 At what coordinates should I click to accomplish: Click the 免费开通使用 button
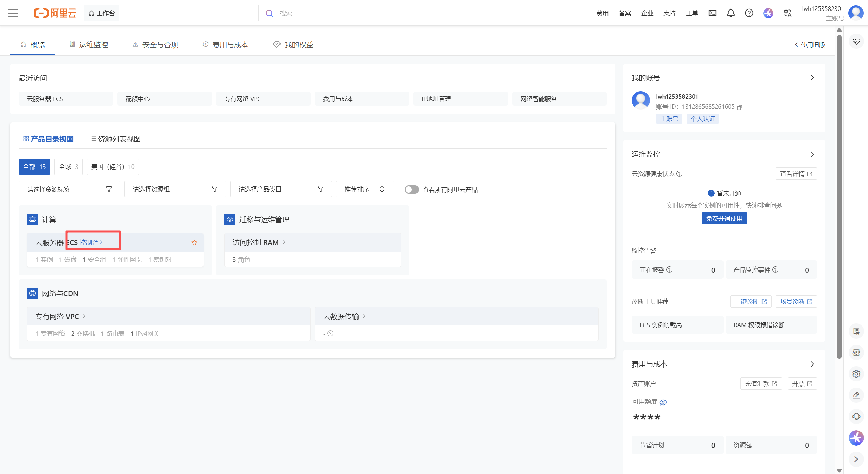724,219
